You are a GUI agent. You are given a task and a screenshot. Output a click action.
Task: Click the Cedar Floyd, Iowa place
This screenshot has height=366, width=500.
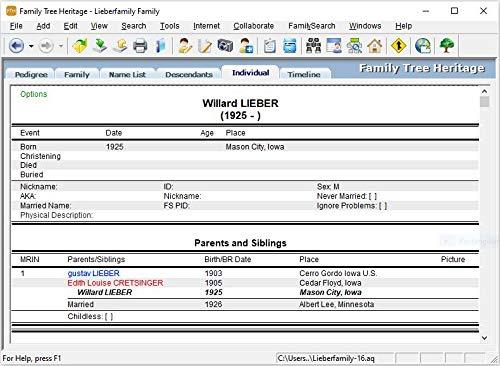point(330,283)
